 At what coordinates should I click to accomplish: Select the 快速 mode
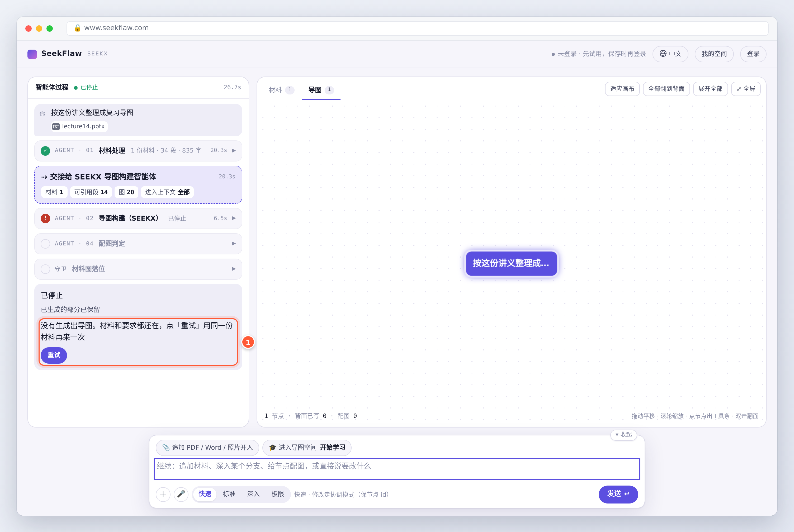point(205,494)
